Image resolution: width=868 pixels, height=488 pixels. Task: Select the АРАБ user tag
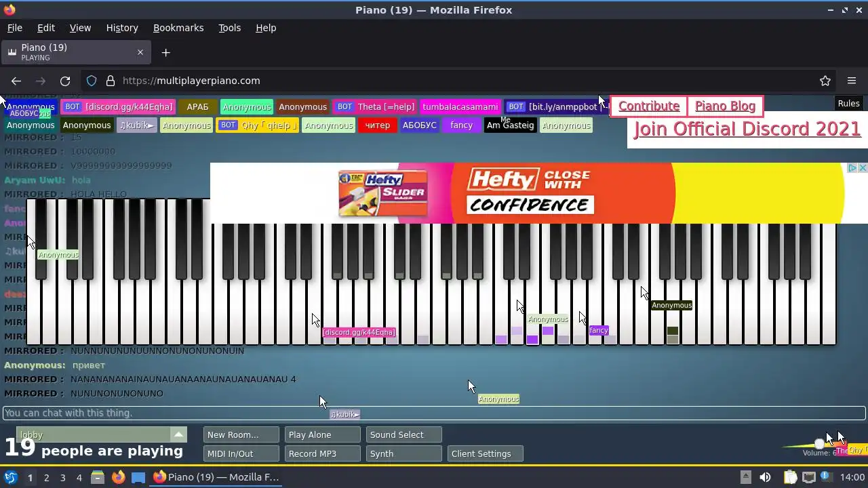tap(197, 107)
